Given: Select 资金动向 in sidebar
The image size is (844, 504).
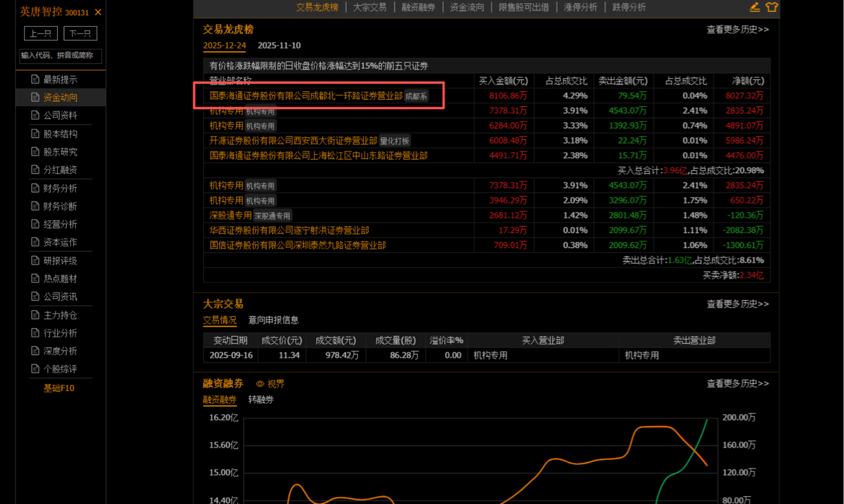Looking at the screenshot, I should tap(60, 97).
